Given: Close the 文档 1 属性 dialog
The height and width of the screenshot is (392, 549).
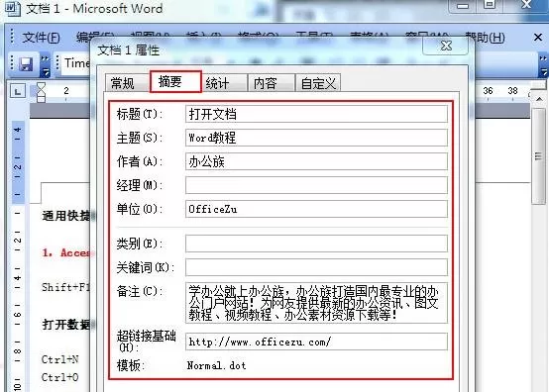Looking at the screenshot, I should (446, 46).
